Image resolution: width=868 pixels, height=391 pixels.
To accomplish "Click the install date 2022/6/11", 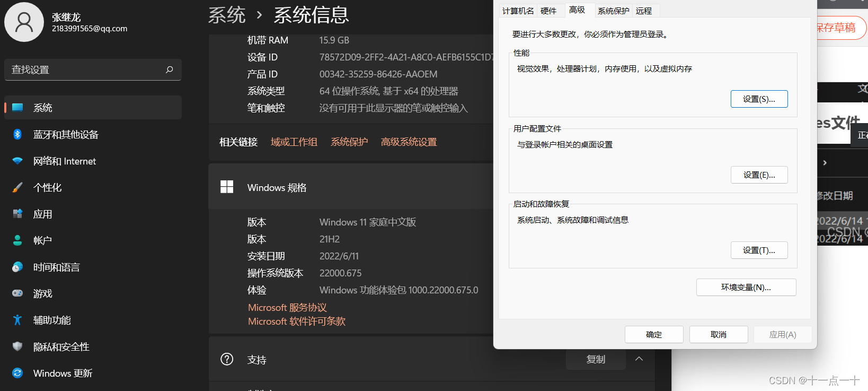I will [339, 256].
